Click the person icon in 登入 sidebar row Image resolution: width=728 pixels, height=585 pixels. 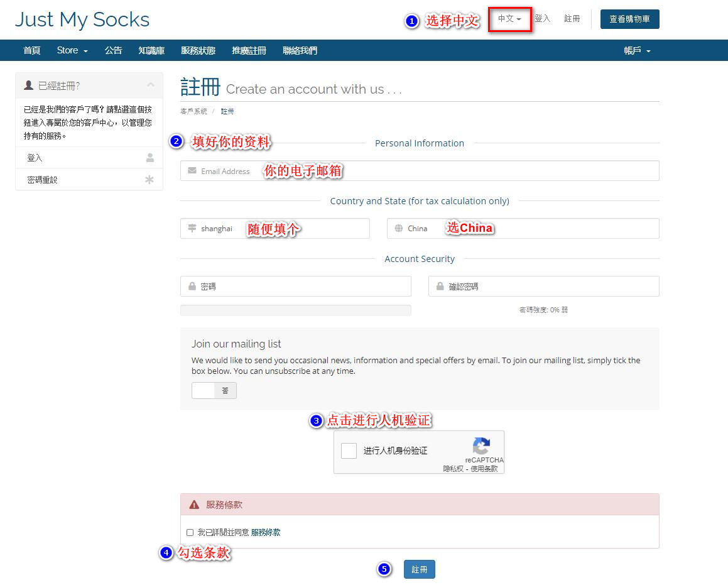[x=150, y=158]
